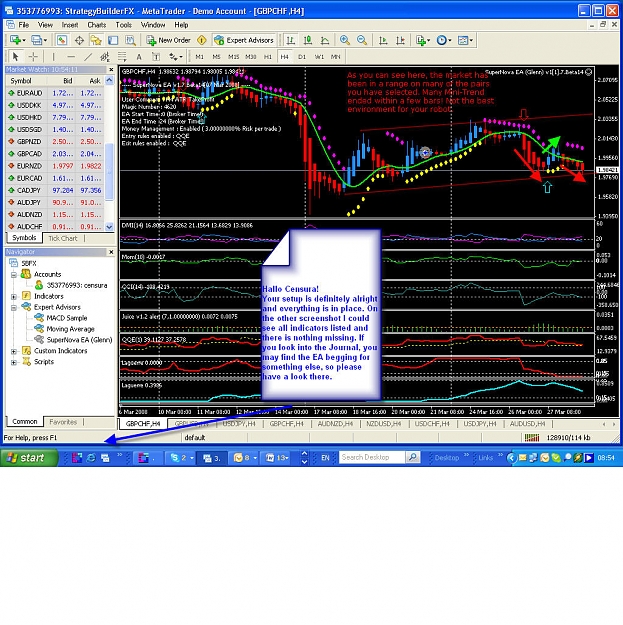This screenshot has height=625, width=623.
Task: Collapse the Expert Advisors tree node
Action: [x=14, y=308]
